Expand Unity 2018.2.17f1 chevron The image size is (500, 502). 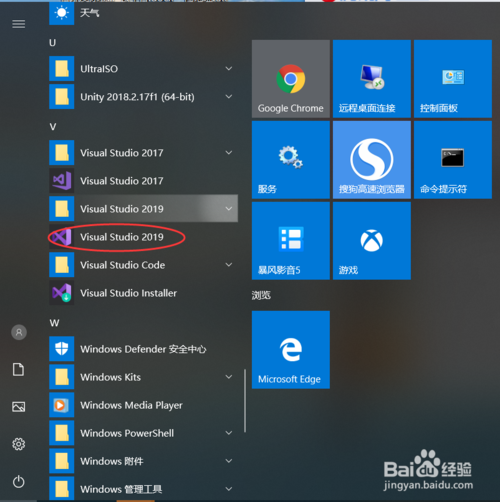click(x=229, y=97)
